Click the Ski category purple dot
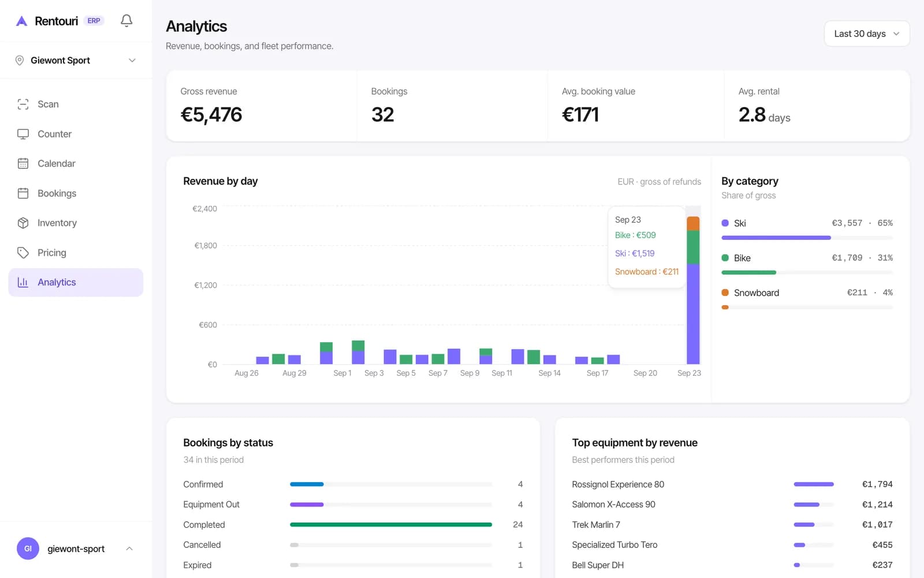 [725, 223]
